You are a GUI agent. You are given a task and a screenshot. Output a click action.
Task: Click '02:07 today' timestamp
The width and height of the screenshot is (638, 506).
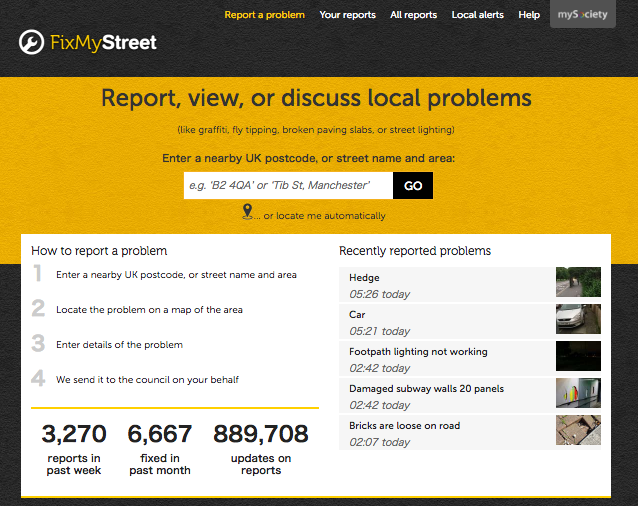pyautogui.click(x=380, y=442)
